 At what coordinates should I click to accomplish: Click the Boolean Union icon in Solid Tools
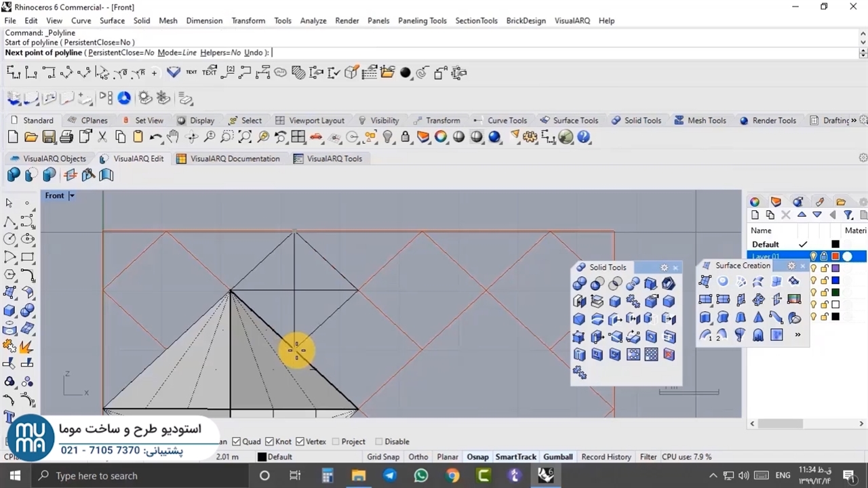pyautogui.click(x=579, y=284)
